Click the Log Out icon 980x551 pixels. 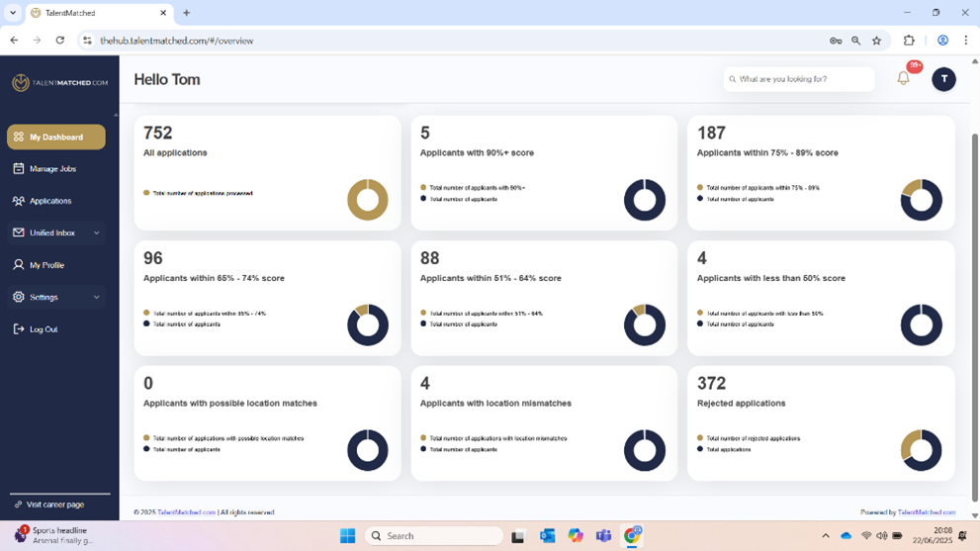(x=18, y=329)
